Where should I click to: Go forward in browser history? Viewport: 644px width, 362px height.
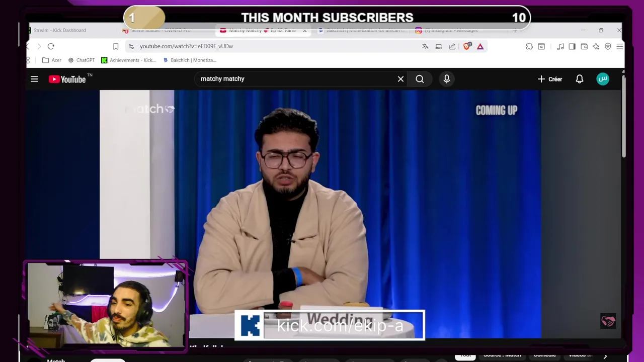pos(39,46)
